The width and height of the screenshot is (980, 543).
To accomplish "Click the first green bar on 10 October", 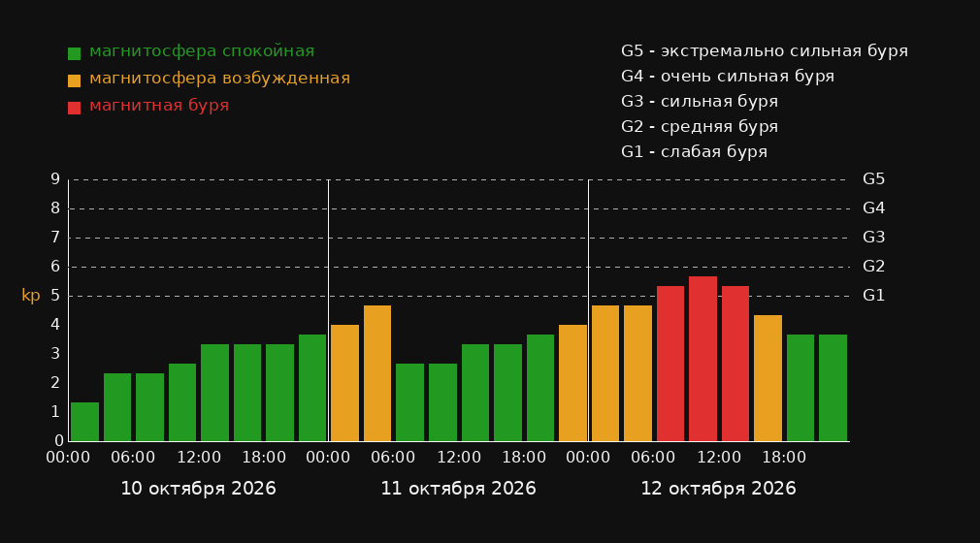I will coord(84,422).
